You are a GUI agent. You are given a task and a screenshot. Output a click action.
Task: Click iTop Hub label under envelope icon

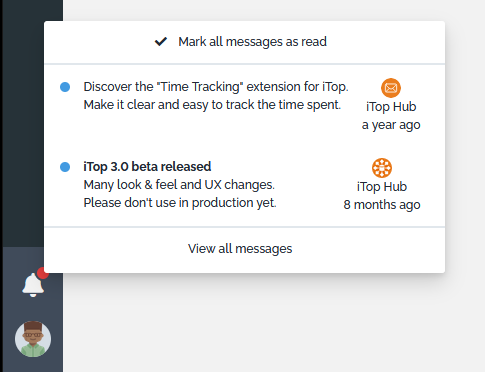point(391,107)
